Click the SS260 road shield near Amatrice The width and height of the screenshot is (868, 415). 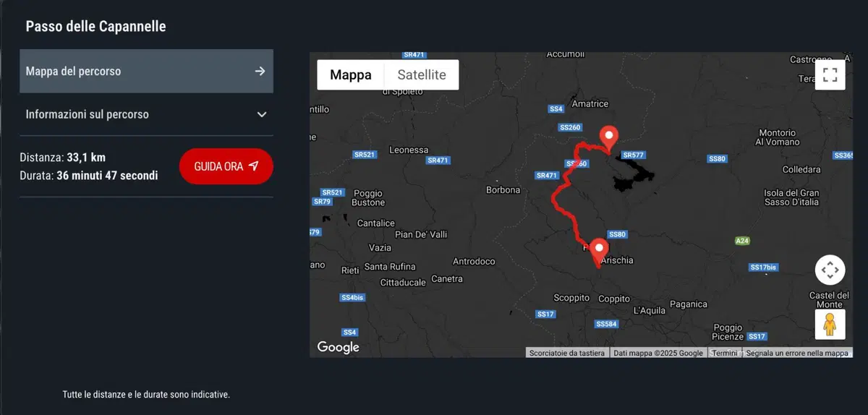(570, 127)
